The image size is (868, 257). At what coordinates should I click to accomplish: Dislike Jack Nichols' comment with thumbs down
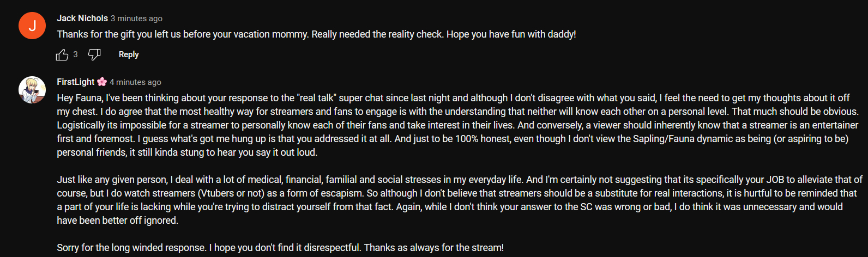click(x=94, y=54)
